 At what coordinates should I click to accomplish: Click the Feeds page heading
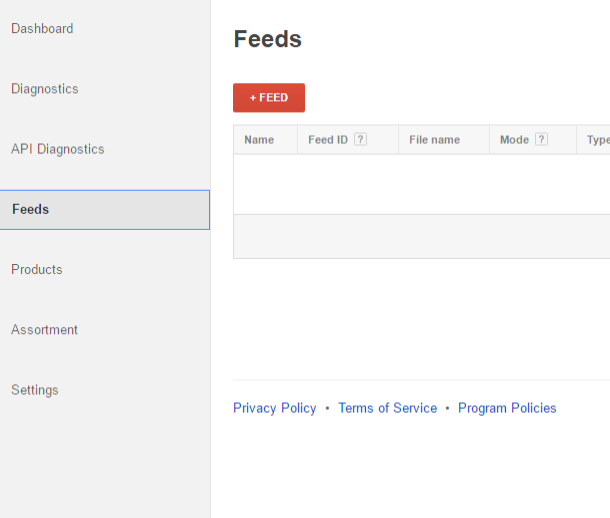[268, 39]
